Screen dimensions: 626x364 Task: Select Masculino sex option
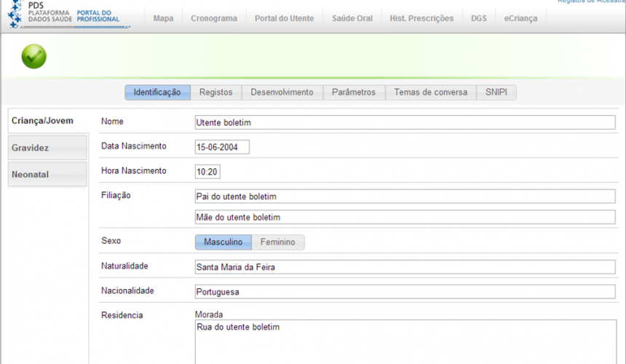[x=223, y=242]
